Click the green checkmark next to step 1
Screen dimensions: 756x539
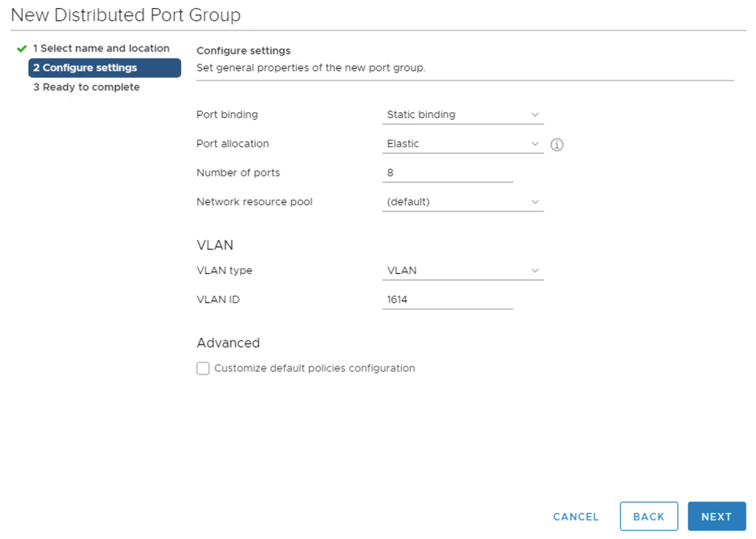tap(21, 49)
